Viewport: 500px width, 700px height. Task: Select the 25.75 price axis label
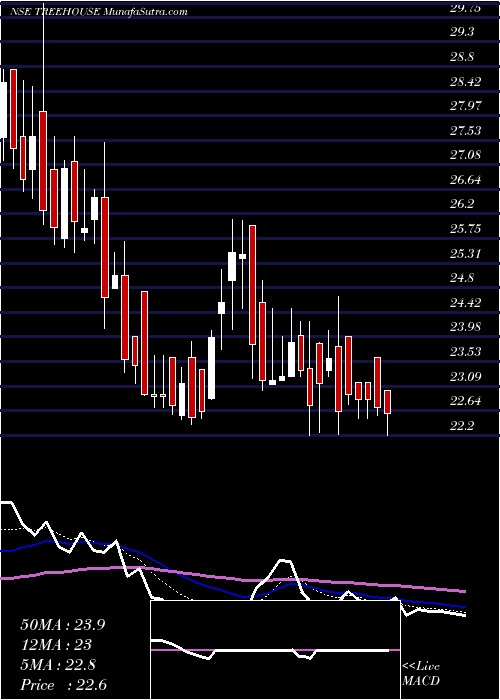465,229
